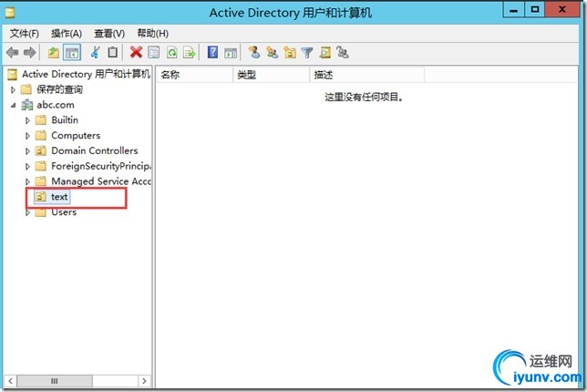Click the add to group icon
Viewport: 587px width, 392px height.
tap(343, 52)
